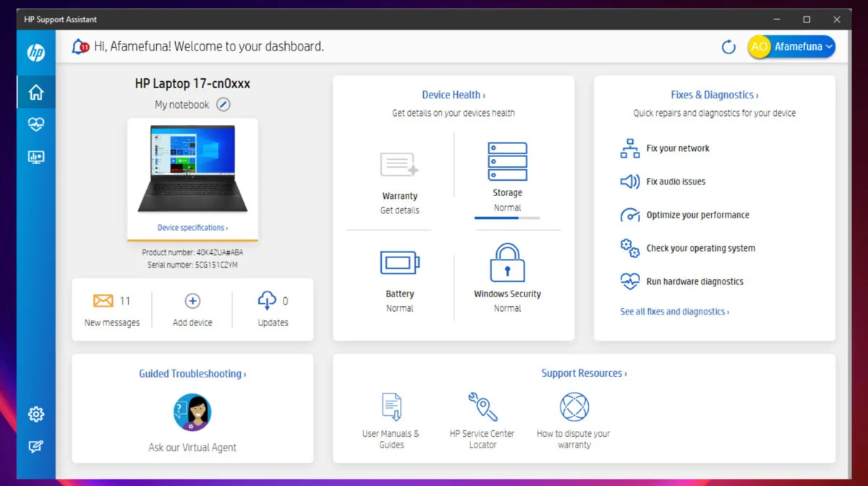Open the monitor chart icon in sidebar
868x486 pixels.
coord(36,157)
